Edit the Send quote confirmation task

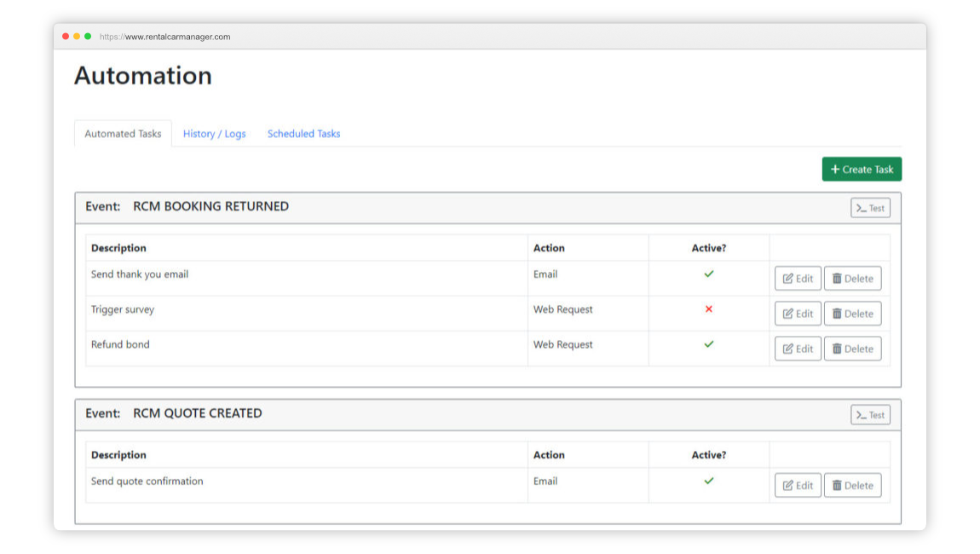pos(798,486)
